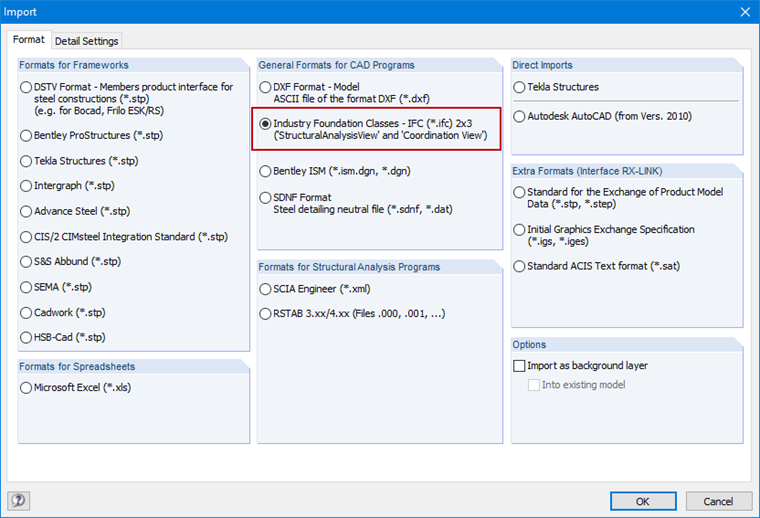The image size is (760, 518).
Task: Choose Bentley ProStructures (*.stp) option
Action: click(27, 134)
